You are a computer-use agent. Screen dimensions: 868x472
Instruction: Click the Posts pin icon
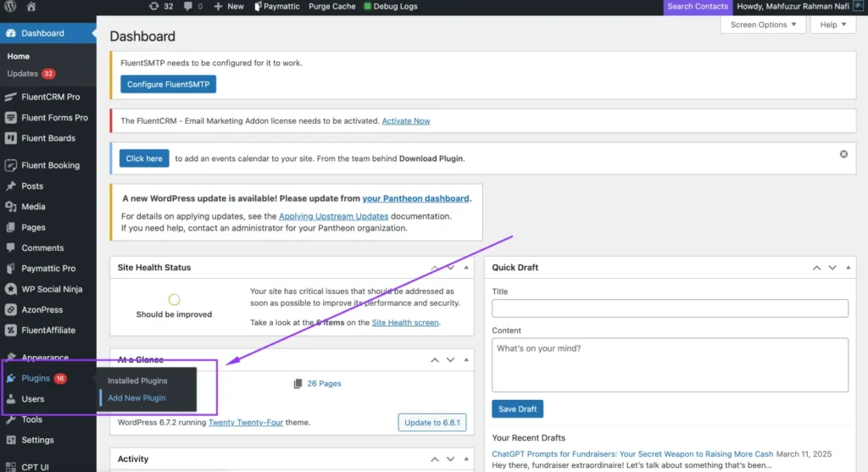(x=10, y=186)
